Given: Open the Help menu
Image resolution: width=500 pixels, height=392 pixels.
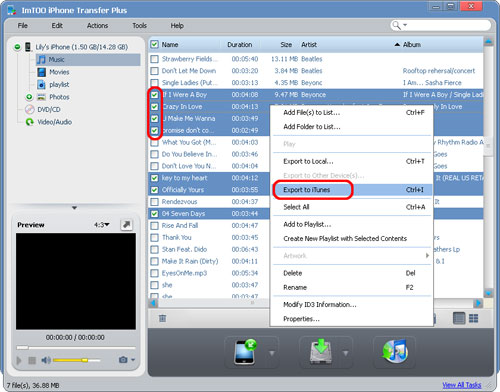Looking at the screenshot, I should click(177, 26).
